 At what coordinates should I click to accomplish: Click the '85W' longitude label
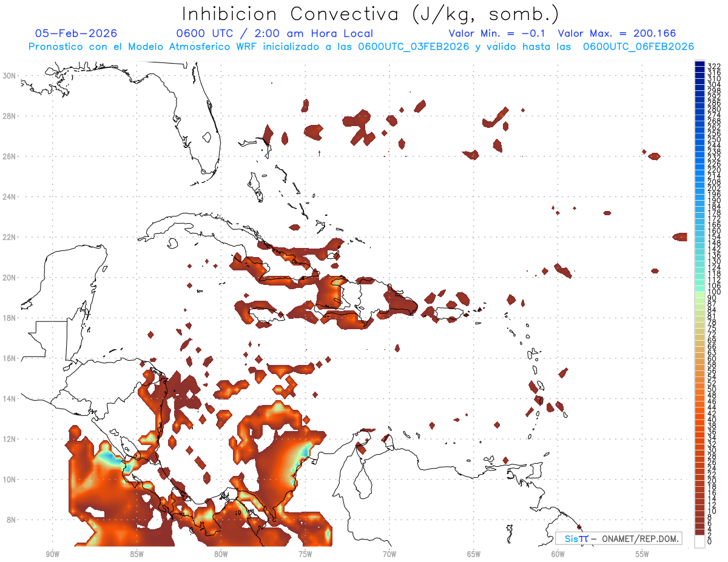click(136, 554)
